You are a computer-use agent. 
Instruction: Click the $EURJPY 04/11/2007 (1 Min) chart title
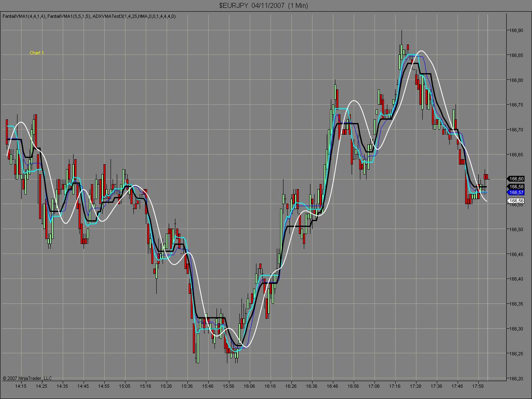click(x=264, y=5)
